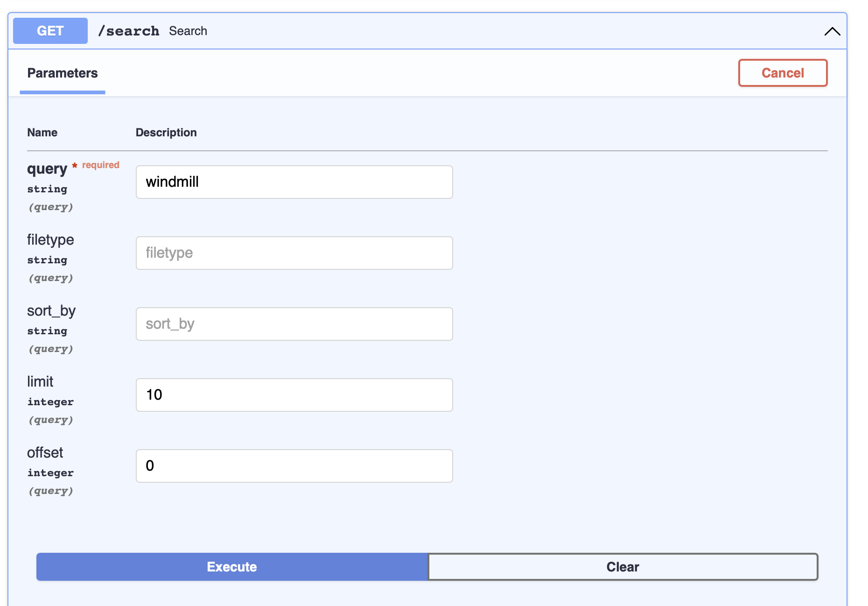Focus the limit field showing 10
This screenshot has width=868, height=606.
coord(294,395)
